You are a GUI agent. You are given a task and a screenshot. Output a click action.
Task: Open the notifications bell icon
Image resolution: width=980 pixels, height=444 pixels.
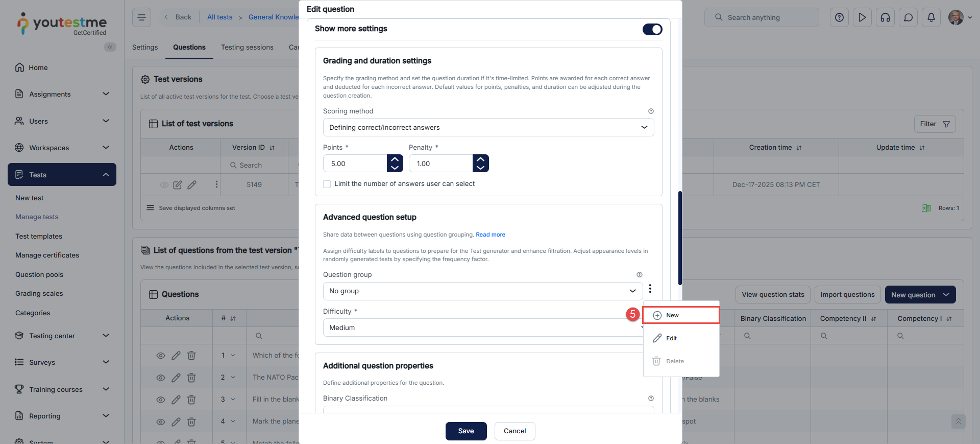931,17
